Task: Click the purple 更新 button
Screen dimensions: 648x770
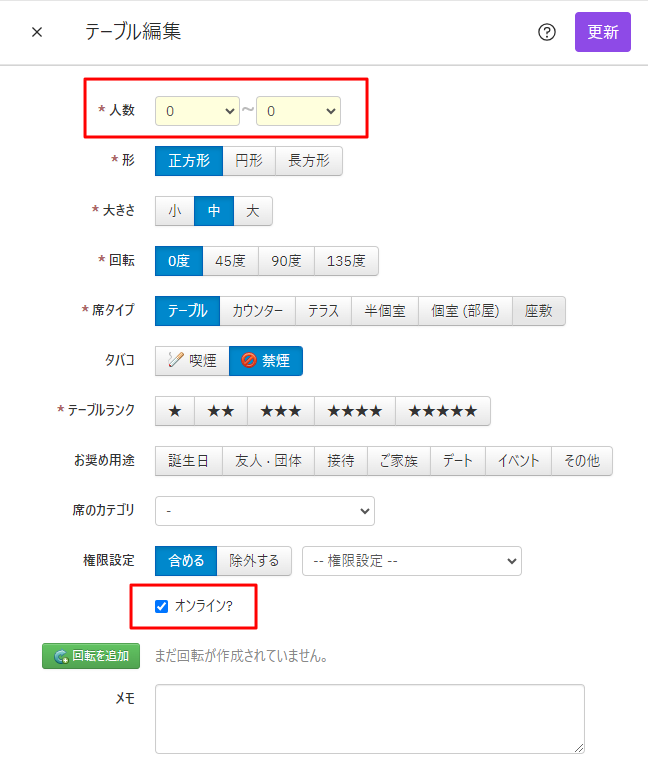Action: pos(603,32)
